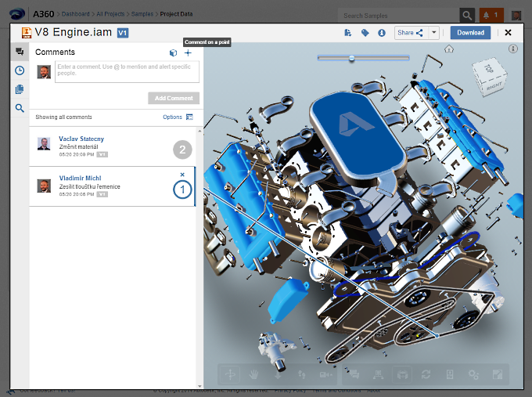532x397 pixels.
Task: Click the export file icon in the header
Action: tap(348, 33)
